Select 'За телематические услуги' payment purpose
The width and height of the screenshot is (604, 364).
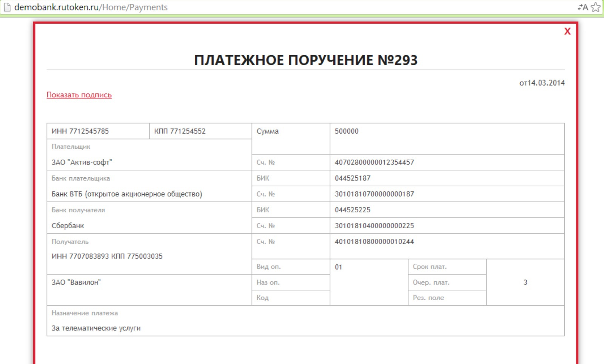[x=96, y=328]
